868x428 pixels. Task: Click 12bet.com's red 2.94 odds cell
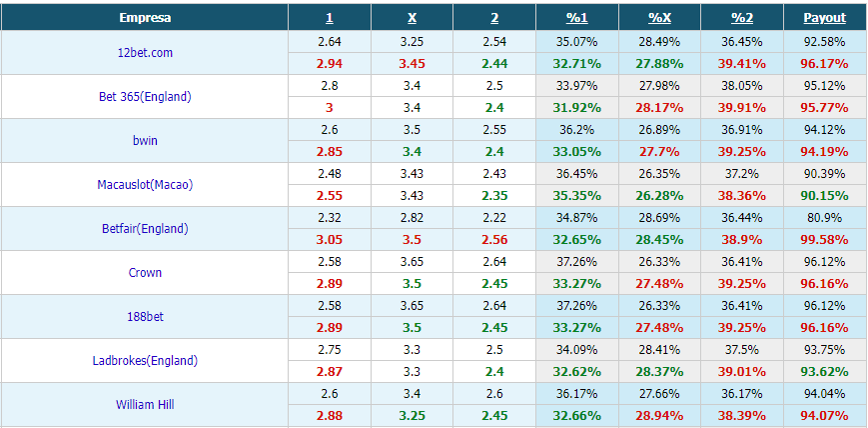pyautogui.click(x=330, y=64)
